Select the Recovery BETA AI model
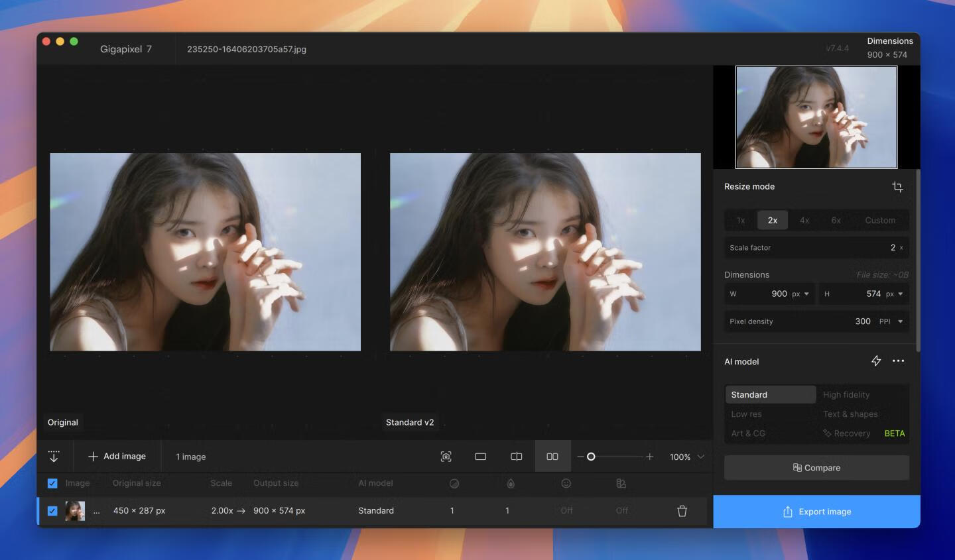 click(x=863, y=433)
